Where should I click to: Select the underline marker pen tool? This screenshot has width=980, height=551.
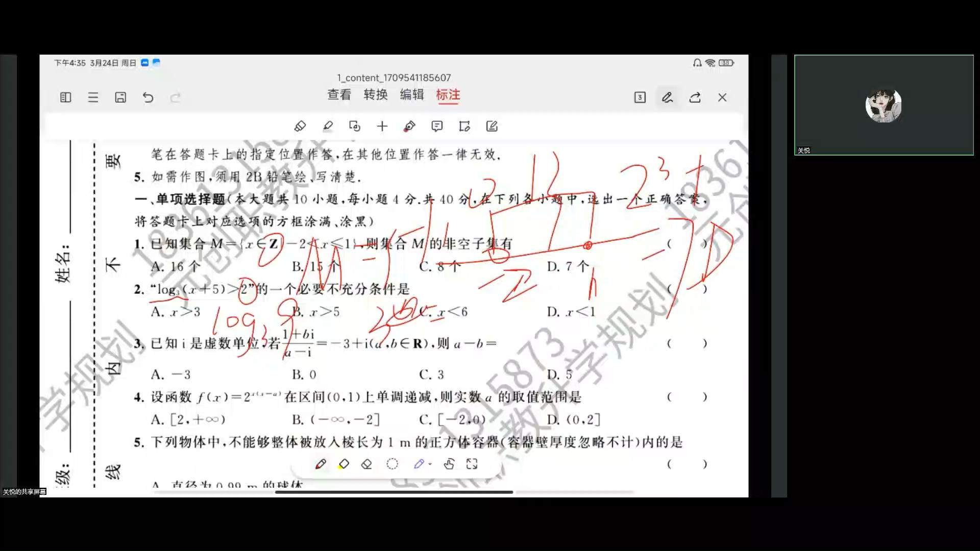point(328,126)
